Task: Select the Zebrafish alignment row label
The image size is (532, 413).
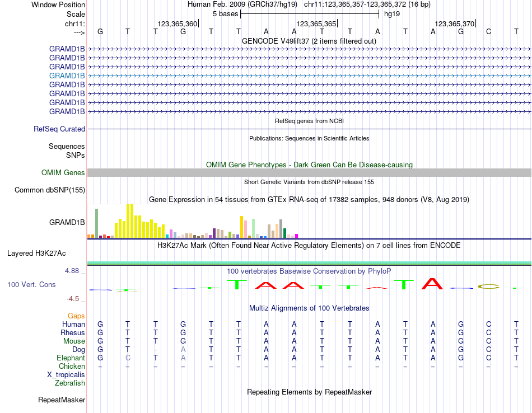Action: pyautogui.click(x=70, y=383)
